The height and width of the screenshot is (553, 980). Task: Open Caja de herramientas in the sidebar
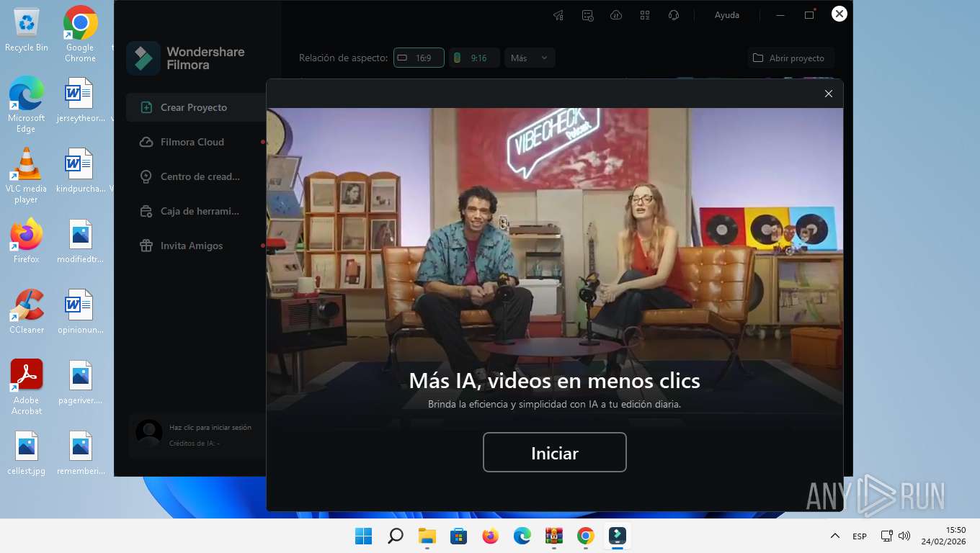(196, 211)
